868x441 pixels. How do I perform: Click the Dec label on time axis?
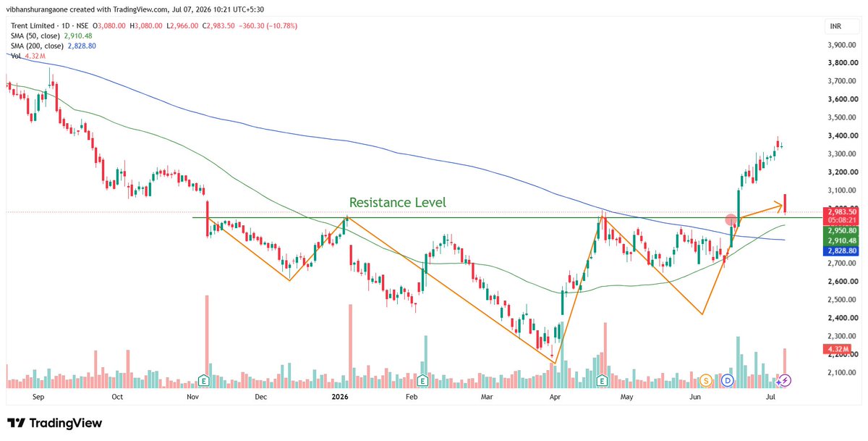coord(260,397)
